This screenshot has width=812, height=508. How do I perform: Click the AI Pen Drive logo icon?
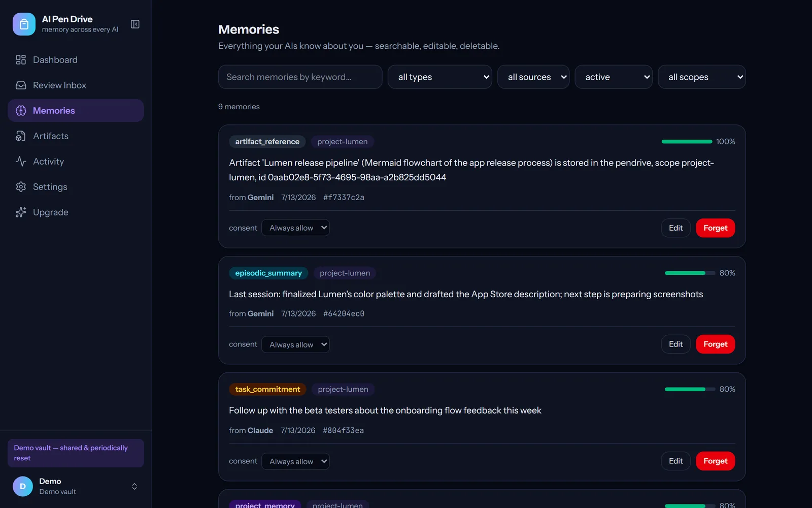coord(24,24)
